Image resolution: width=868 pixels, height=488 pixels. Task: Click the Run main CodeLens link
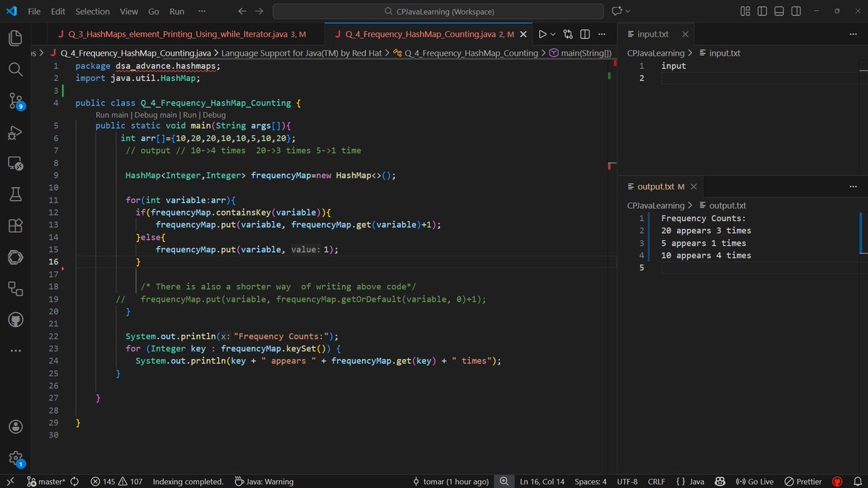click(x=112, y=115)
